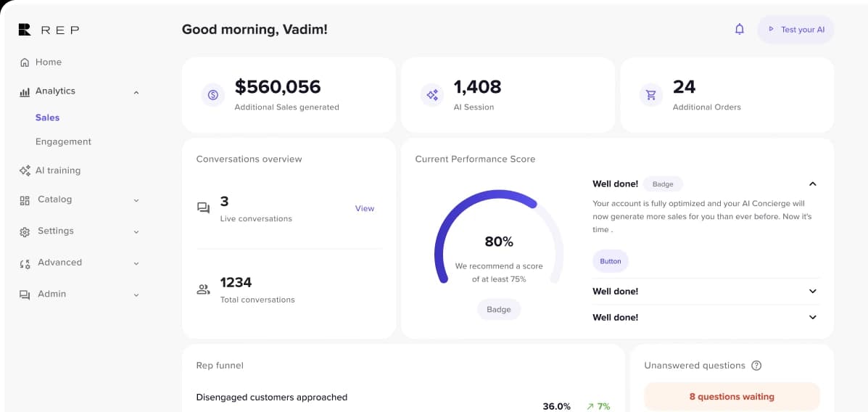Click Disengaged customers approached row label
Viewport: 868px width, 412px height.
click(272, 397)
